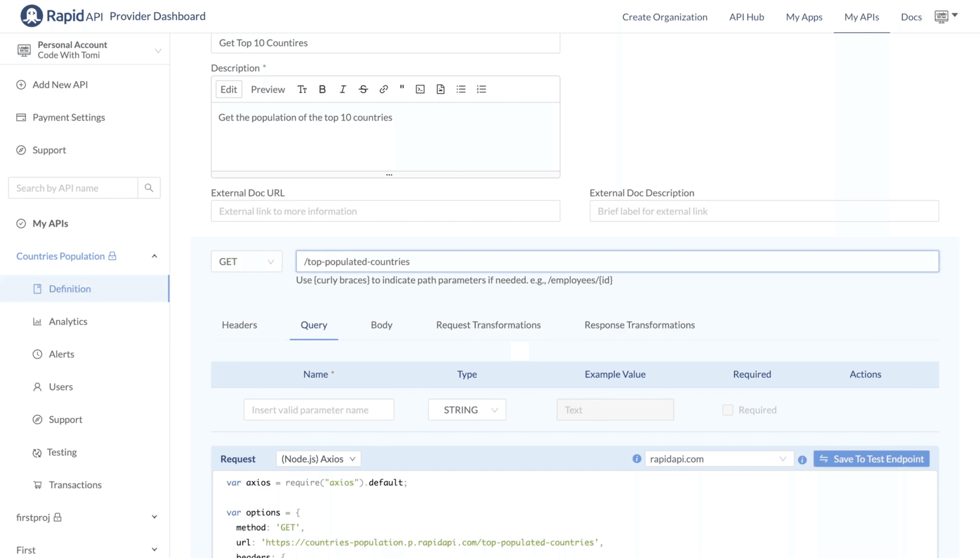Open the STRING type dropdown
Image resolution: width=980 pixels, height=558 pixels.
(467, 410)
